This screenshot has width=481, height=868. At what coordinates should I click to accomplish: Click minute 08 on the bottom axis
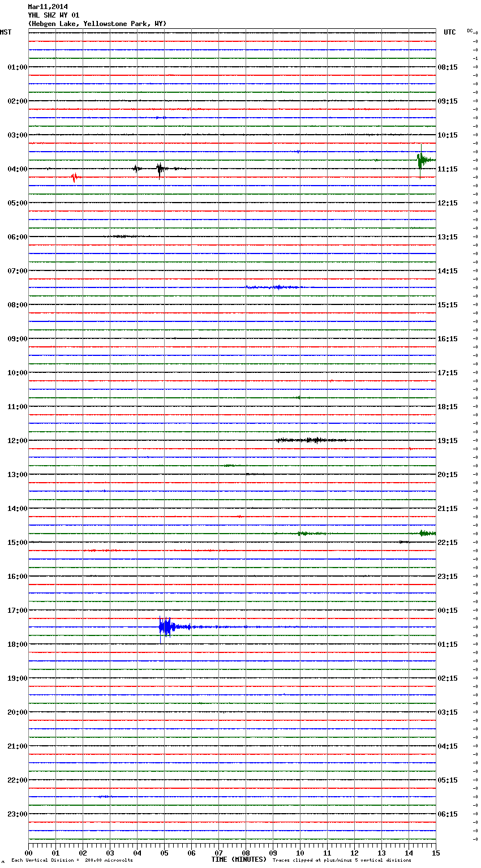tap(246, 853)
